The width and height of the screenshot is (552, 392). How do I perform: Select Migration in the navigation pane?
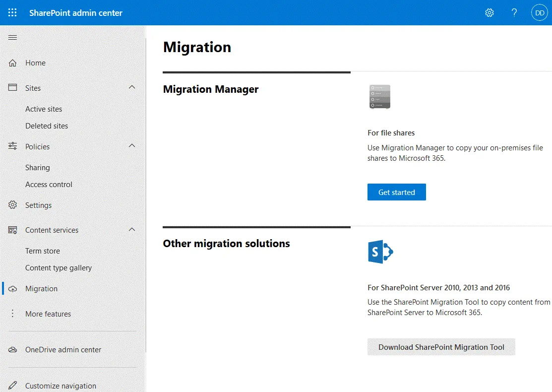(x=41, y=288)
